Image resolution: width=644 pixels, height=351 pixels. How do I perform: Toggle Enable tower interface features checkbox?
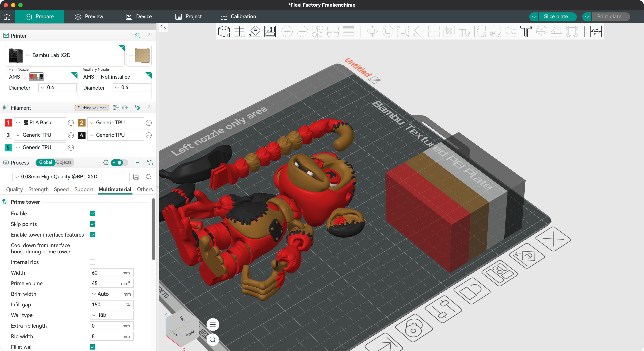[x=92, y=235]
